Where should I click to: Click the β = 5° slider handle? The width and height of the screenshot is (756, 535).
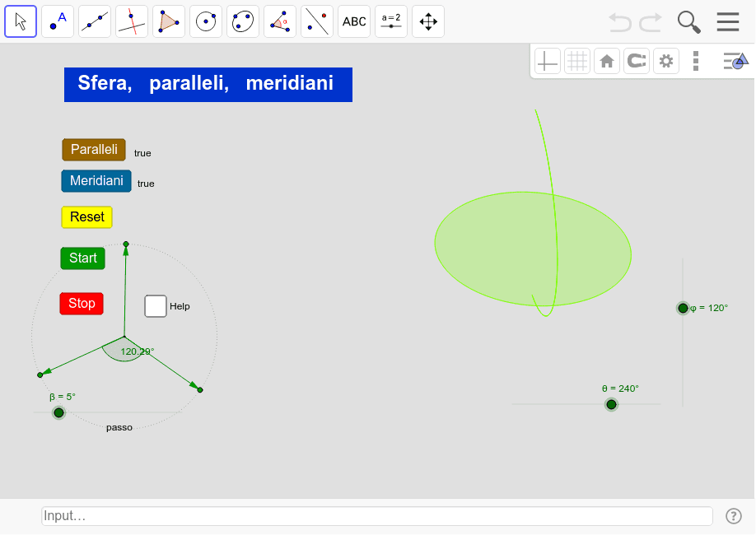click(58, 412)
